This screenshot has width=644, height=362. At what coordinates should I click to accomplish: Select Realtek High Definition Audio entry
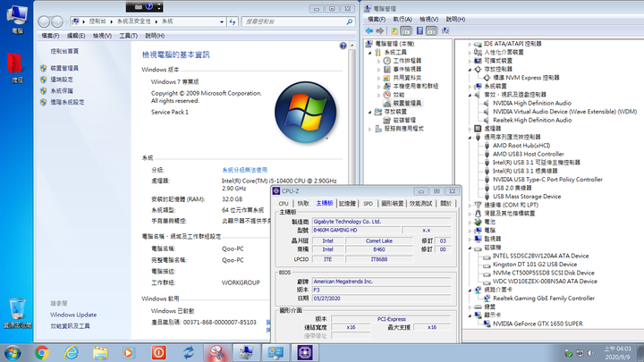point(532,121)
